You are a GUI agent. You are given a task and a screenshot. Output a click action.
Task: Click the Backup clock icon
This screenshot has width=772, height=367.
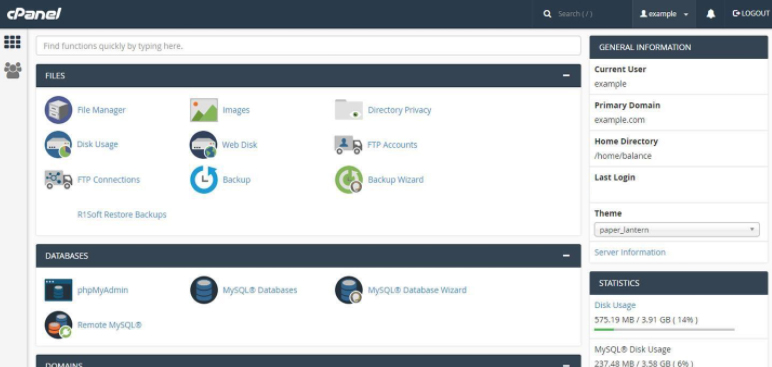click(x=204, y=180)
